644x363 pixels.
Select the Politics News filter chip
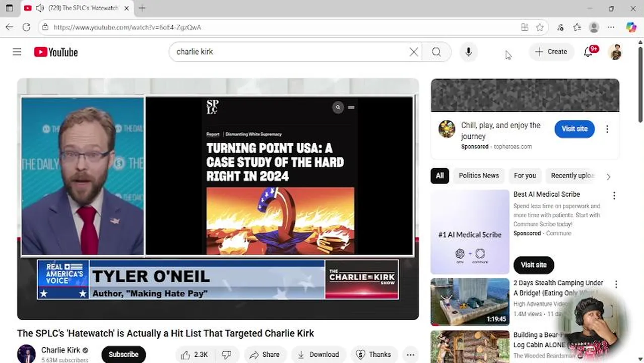[479, 175]
